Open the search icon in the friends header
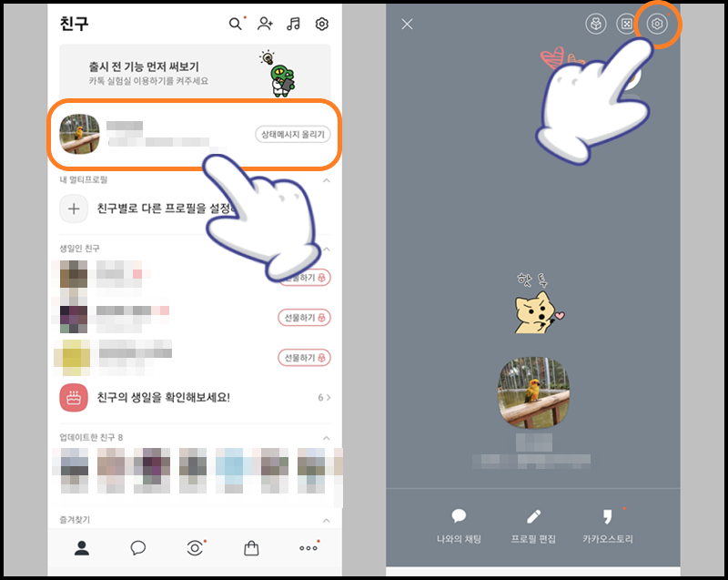This screenshot has height=580, width=728. click(236, 24)
